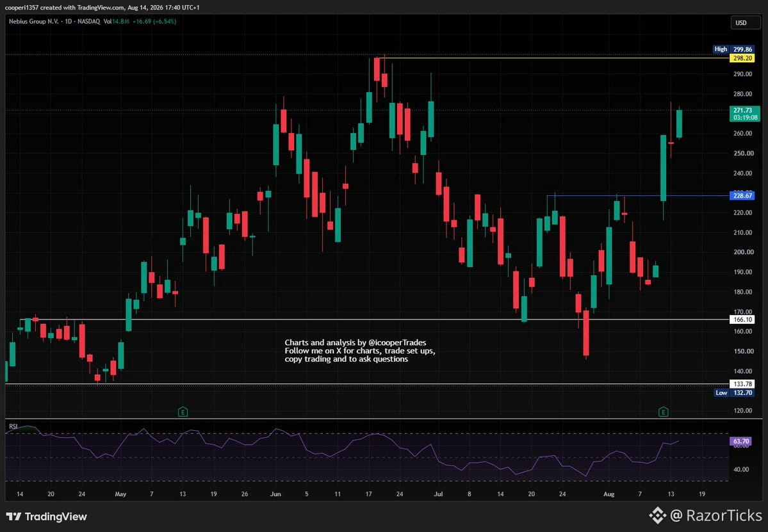Click the Aug label on time axis
This screenshot has height=532, width=768.
coord(609,494)
